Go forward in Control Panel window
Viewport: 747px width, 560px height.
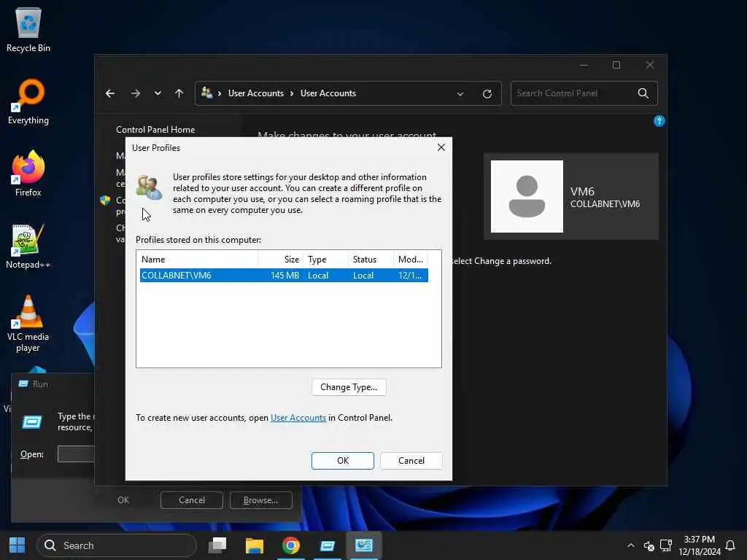[136, 93]
